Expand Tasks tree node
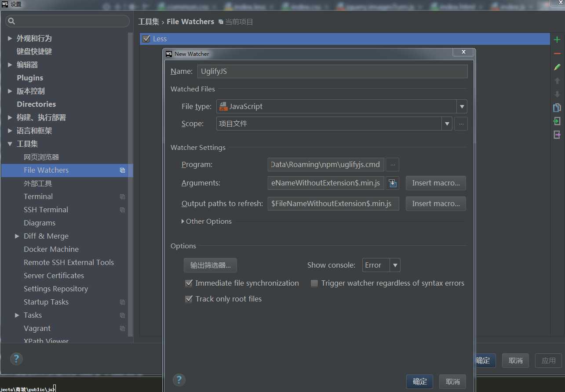Screen dimensions: 565x392 pyautogui.click(x=17, y=316)
